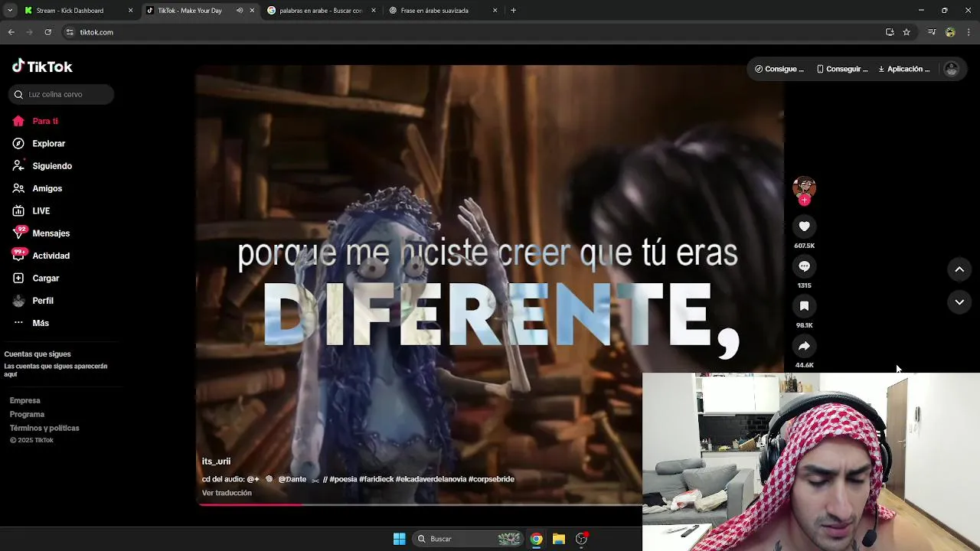Open TikTok profile avatar menu in header
980x551 pixels.
coord(952,69)
